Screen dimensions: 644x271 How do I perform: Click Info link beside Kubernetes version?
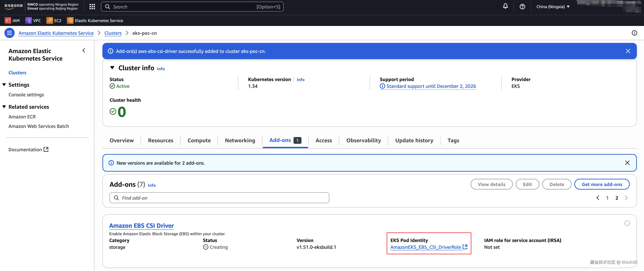300,80
